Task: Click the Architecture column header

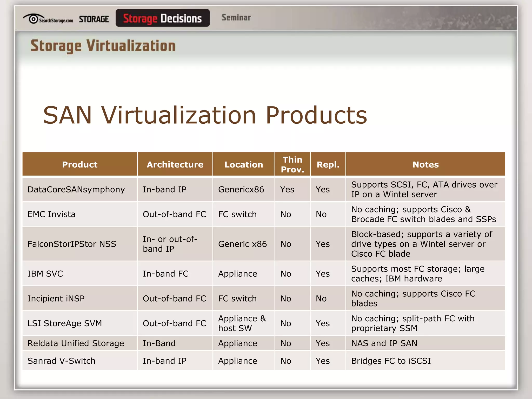Action: coord(175,164)
